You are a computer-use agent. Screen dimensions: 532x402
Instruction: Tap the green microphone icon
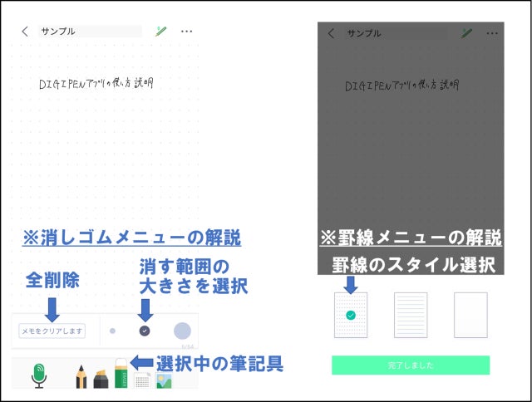(x=39, y=375)
